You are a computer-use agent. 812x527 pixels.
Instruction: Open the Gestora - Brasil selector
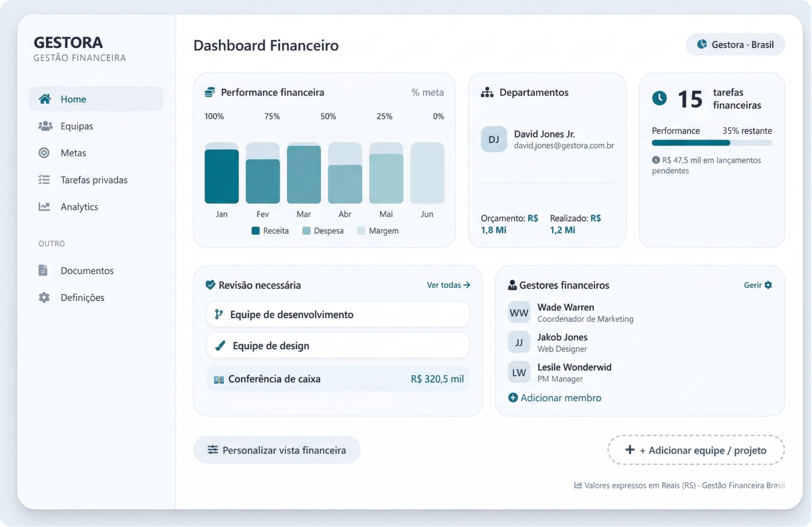tap(735, 45)
